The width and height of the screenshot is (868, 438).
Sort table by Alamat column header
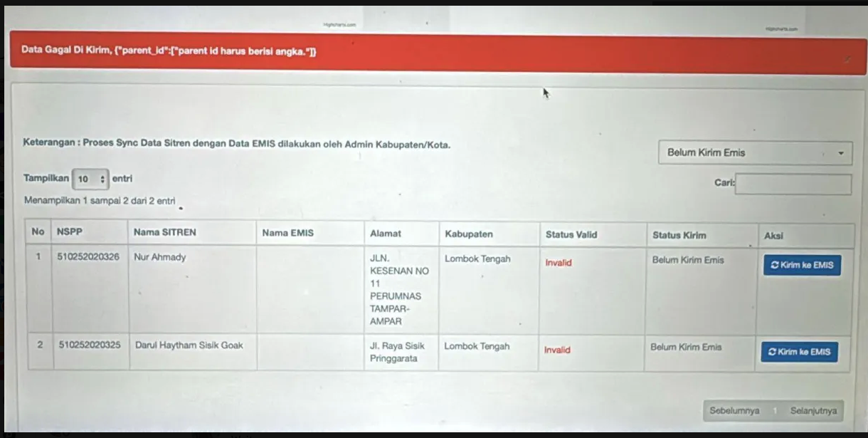point(386,234)
